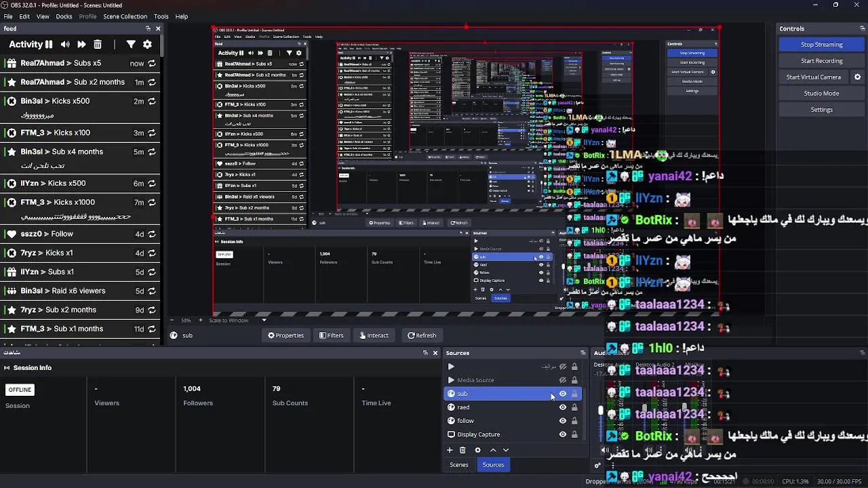Toggle lock on Display Capture source
Image resolution: width=868 pixels, height=488 pixels.
(574, 434)
